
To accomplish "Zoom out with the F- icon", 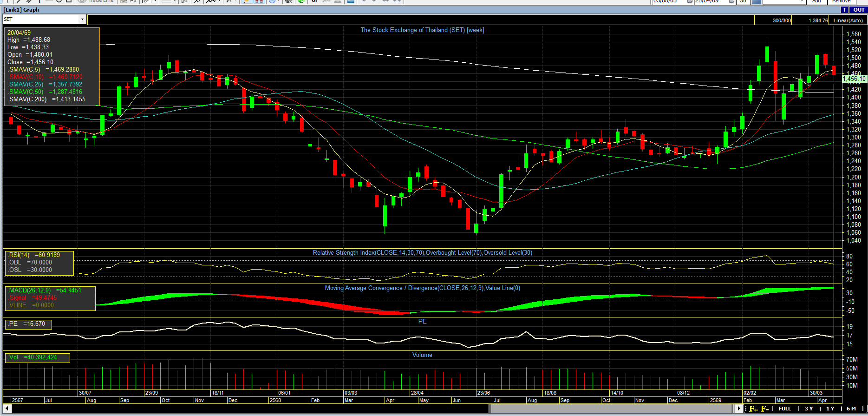I will [764, 409].
